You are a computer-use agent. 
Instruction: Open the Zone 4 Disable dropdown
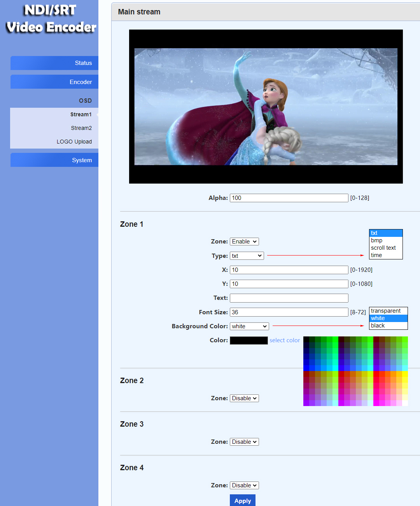[244, 485]
